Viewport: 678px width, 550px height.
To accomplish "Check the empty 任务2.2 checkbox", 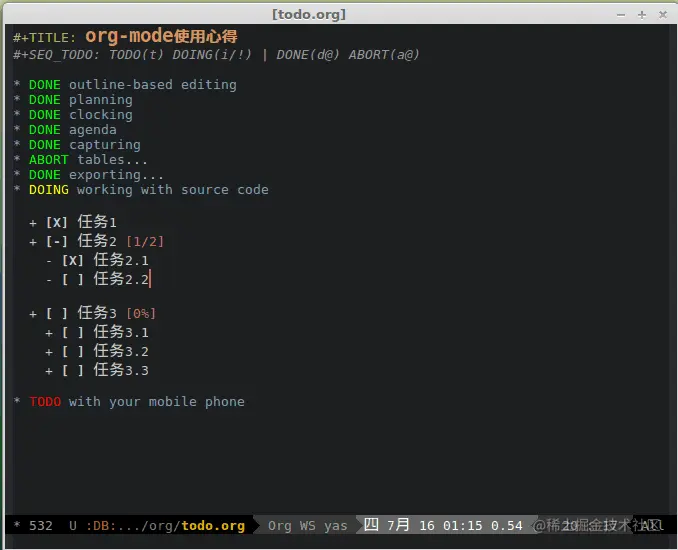I will click(x=73, y=279).
